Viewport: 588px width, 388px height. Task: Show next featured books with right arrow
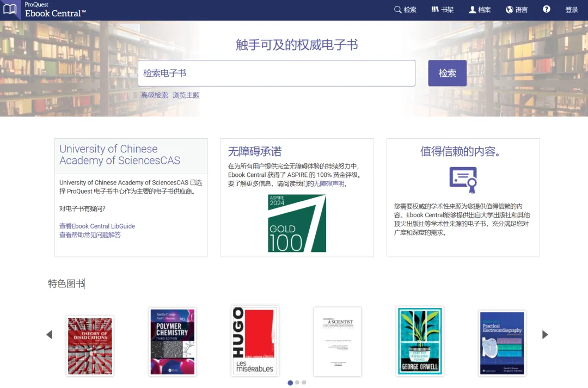click(545, 334)
